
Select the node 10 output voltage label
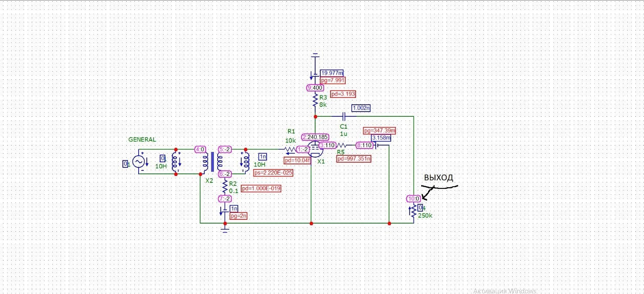(x=413, y=199)
